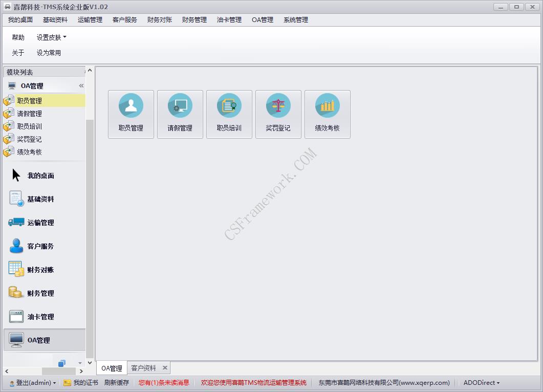Screen dimensions: 543x392
Task: Select the 职员培训 icon in the main area
Action: click(x=229, y=114)
